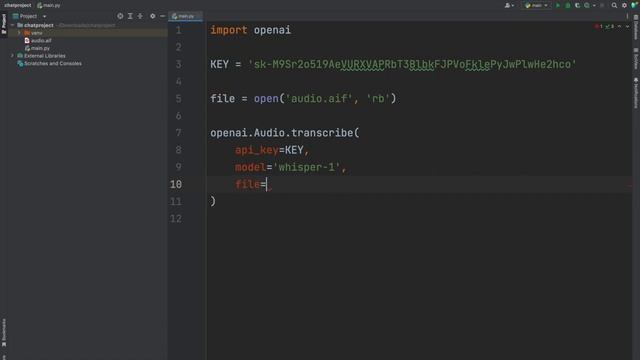Viewport: 640px width, 360px height.
Task: Click 'whisper-1' string on line 9
Action: click(x=306, y=167)
